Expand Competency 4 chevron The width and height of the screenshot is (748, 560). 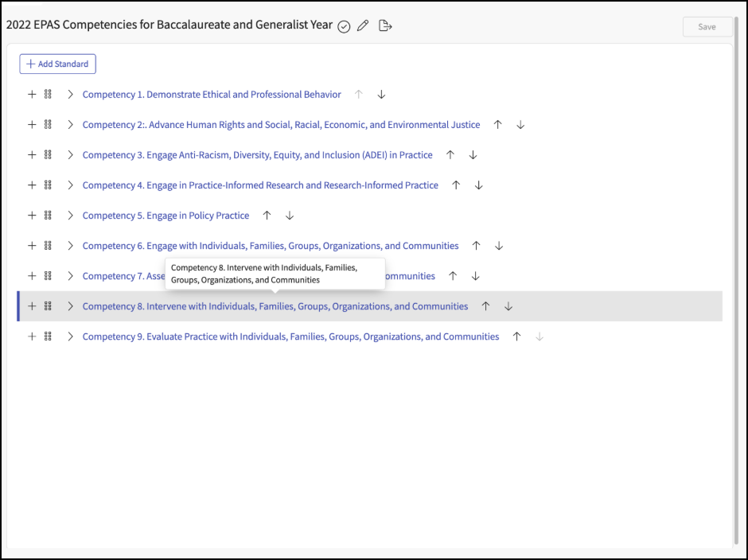71,185
